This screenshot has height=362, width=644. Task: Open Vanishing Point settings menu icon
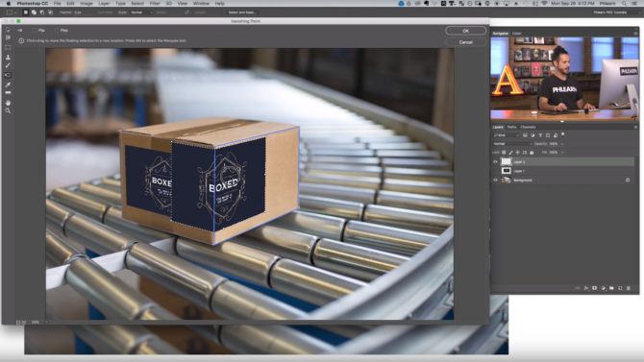[19, 30]
